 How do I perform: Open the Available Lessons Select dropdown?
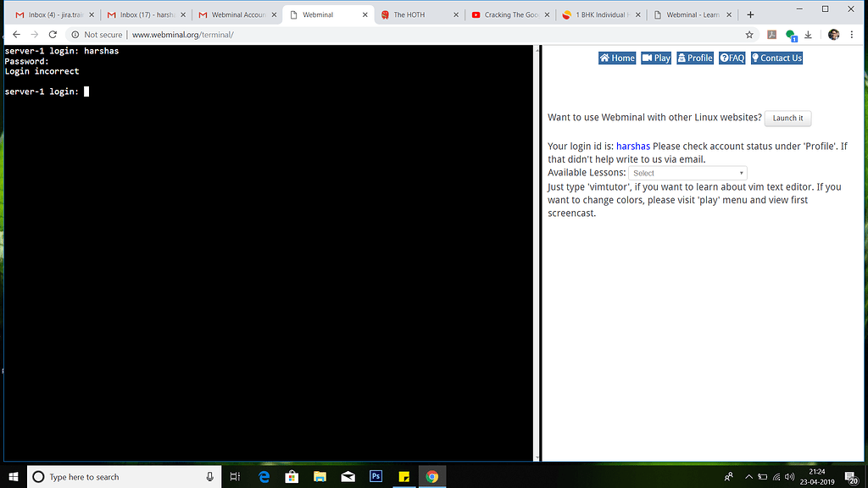[x=687, y=172]
